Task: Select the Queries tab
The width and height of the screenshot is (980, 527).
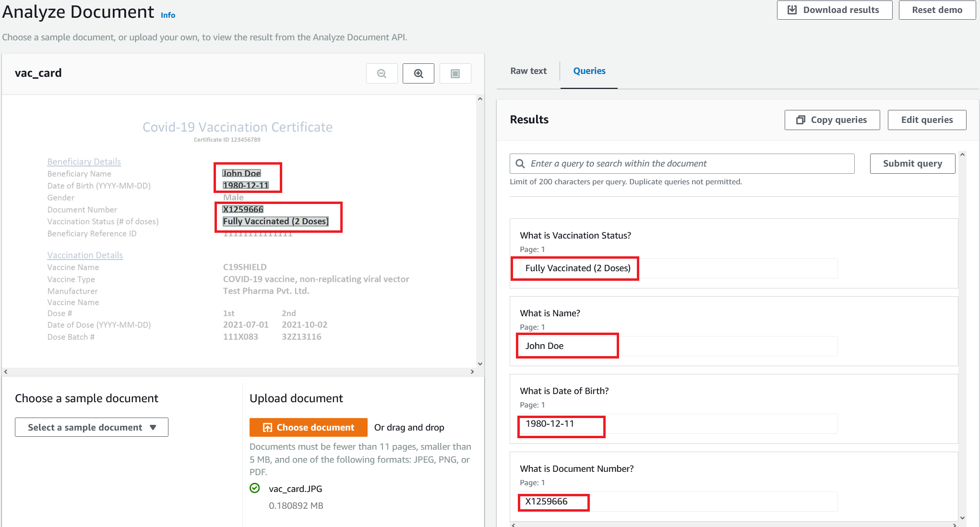Action: click(x=589, y=71)
